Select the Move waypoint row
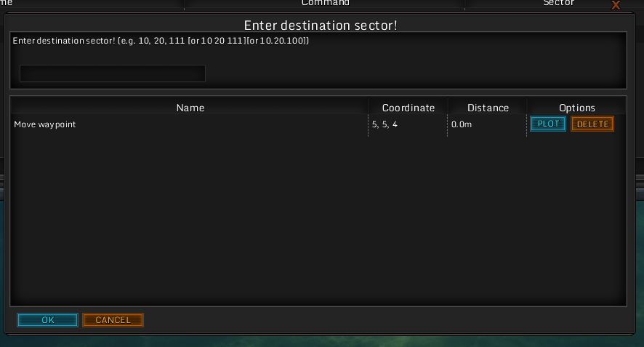Image resolution: width=644 pixels, height=347 pixels. 318,124
